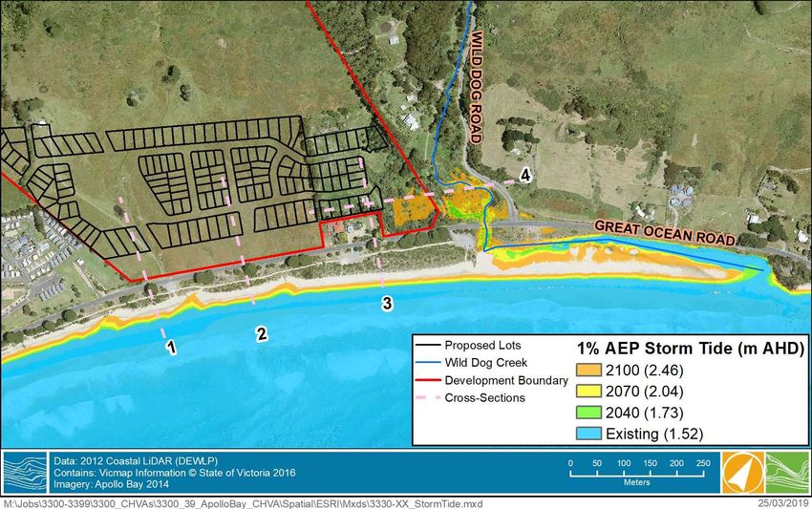Image resolution: width=812 pixels, height=509 pixels.
Task: Click the 'Development Boundary' legend label
Action: click(506, 381)
